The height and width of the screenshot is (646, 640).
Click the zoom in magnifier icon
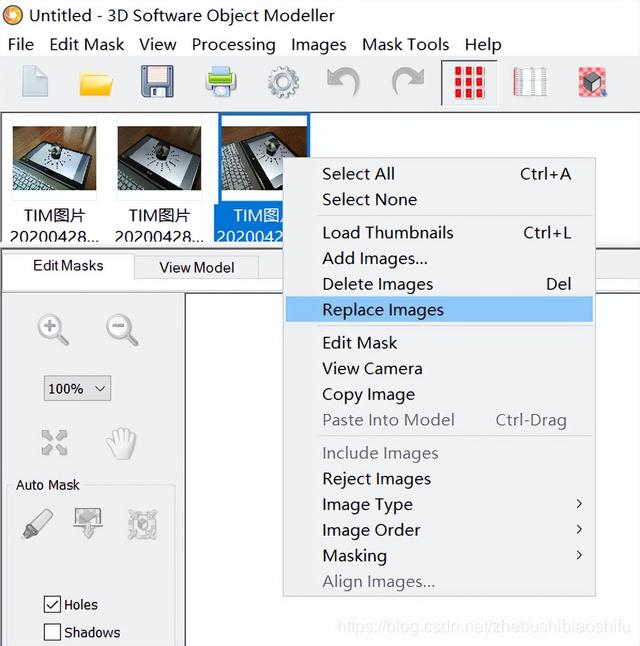tap(53, 329)
